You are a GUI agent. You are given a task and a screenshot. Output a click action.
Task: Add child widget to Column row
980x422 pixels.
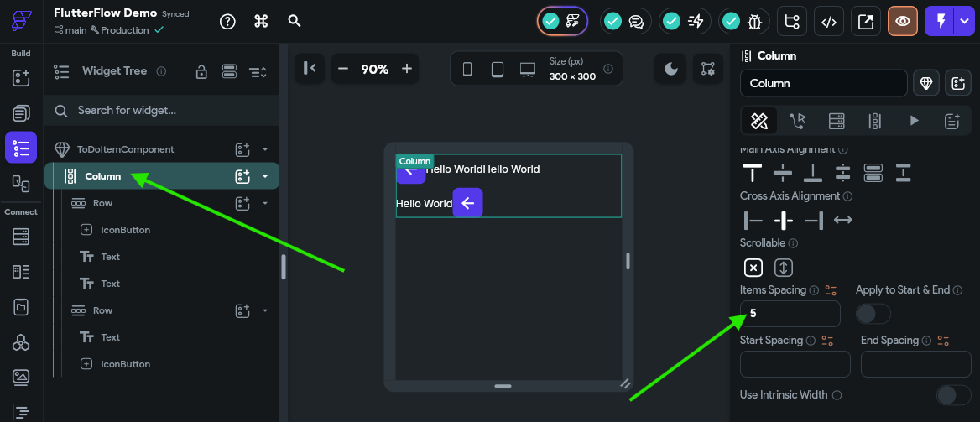(x=242, y=176)
